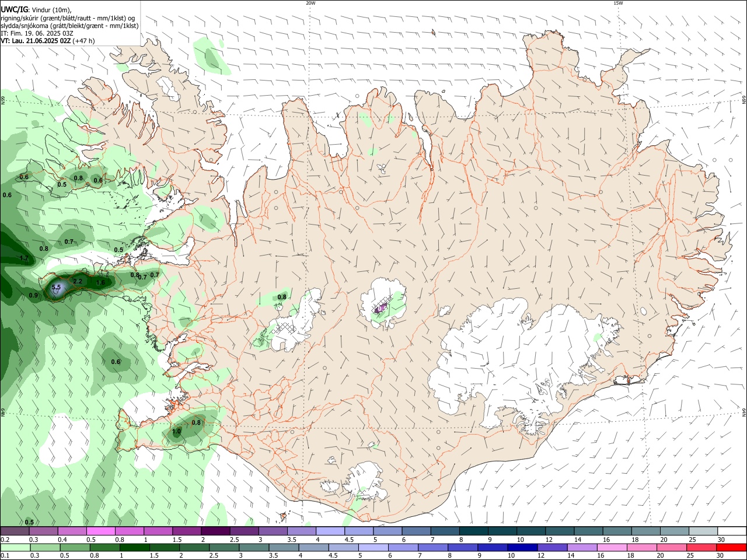Click the 3.5 label under the lower legend
The height and width of the screenshot is (560, 747).
[x=273, y=556]
